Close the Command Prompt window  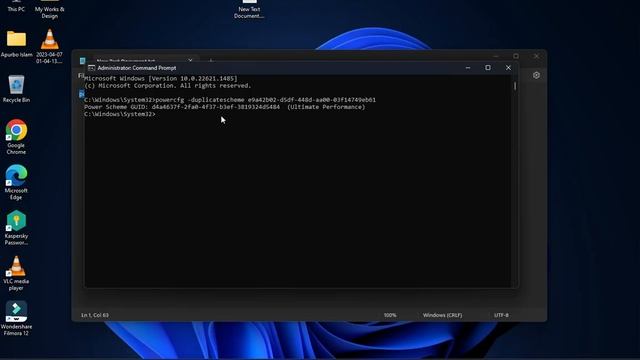click(x=508, y=68)
